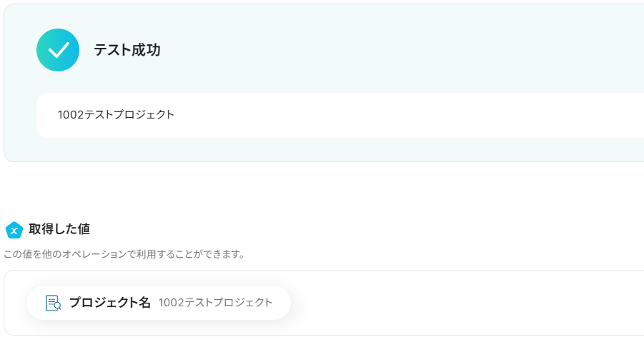Click the green success checkmark icon
Viewport: 644px width, 347px height.
click(x=58, y=50)
